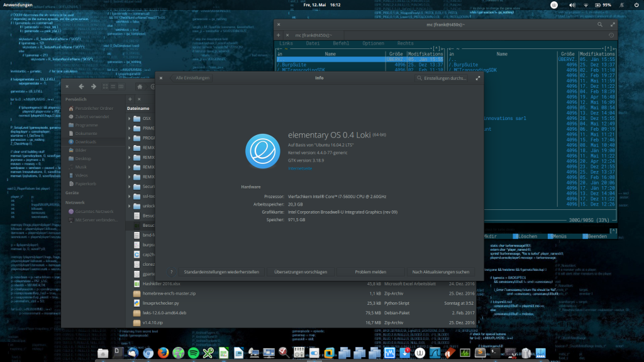Focus the Einstellungen durchsuchen search field
This screenshot has width=644, height=362.
[442, 78]
